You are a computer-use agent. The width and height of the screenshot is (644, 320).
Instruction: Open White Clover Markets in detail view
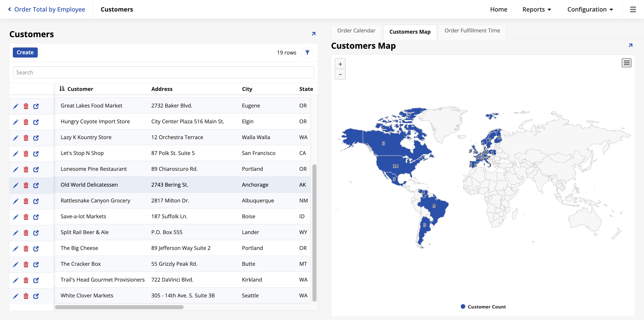tap(36, 296)
